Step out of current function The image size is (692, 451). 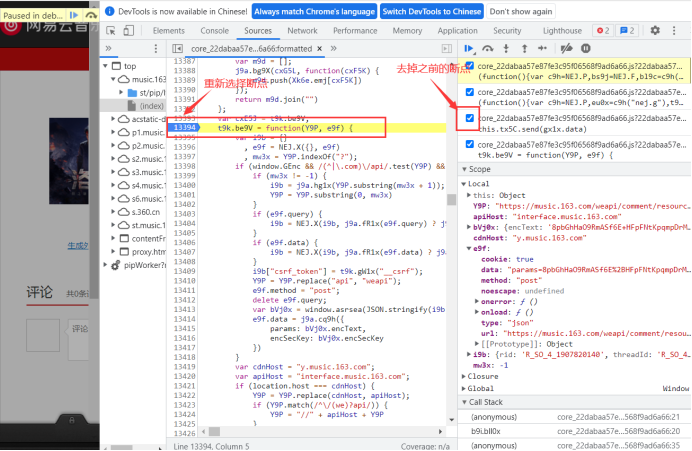click(524, 49)
